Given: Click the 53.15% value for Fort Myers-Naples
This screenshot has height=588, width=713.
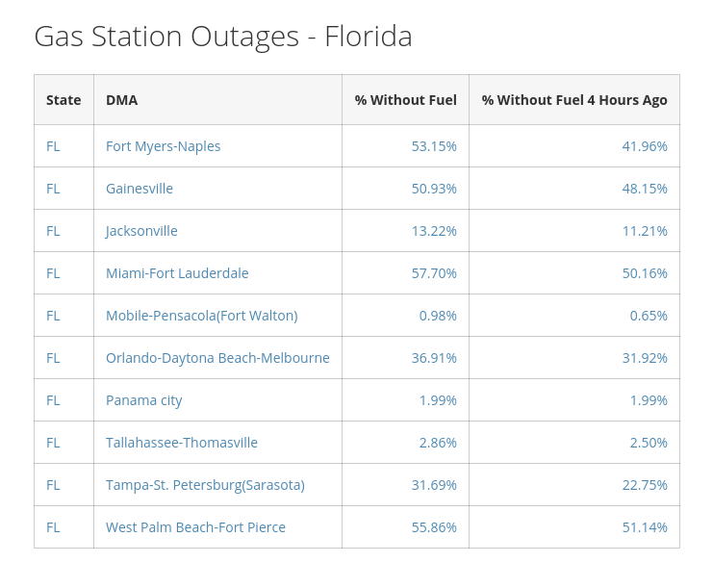Looking at the screenshot, I should coord(434,146).
